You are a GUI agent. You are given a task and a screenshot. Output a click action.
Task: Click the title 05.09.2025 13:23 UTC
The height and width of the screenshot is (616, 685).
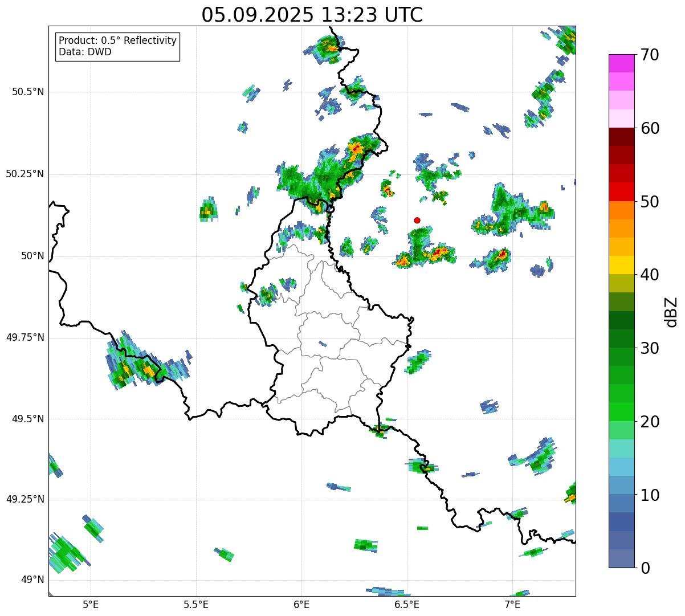(x=312, y=15)
